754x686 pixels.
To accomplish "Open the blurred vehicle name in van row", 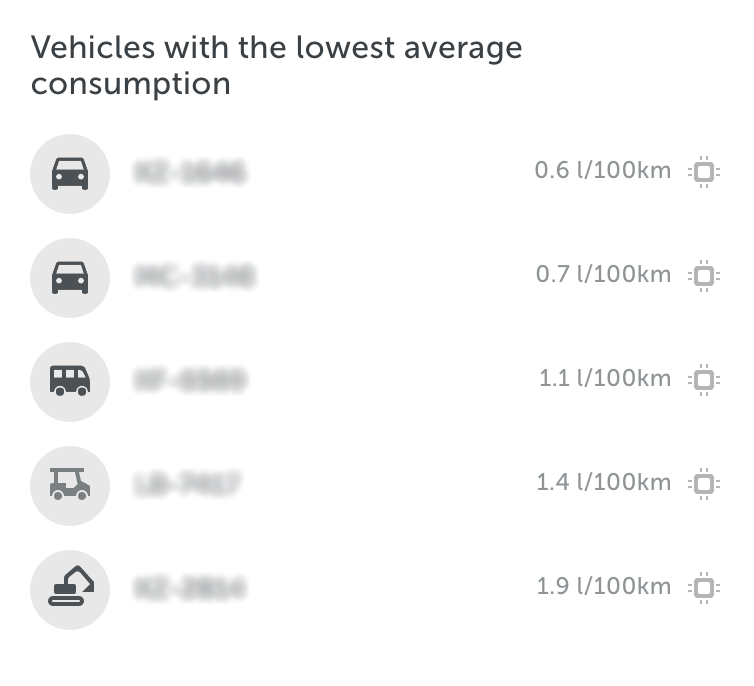I will point(190,380).
